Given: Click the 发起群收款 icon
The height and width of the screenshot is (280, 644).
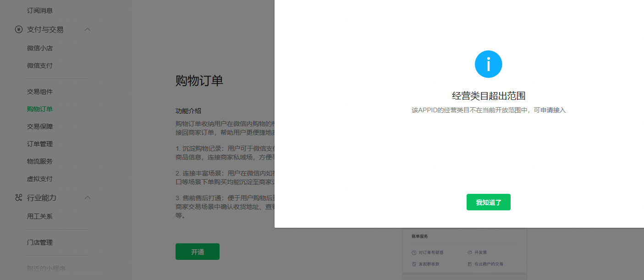Looking at the screenshot, I should (x=414, y=264).
